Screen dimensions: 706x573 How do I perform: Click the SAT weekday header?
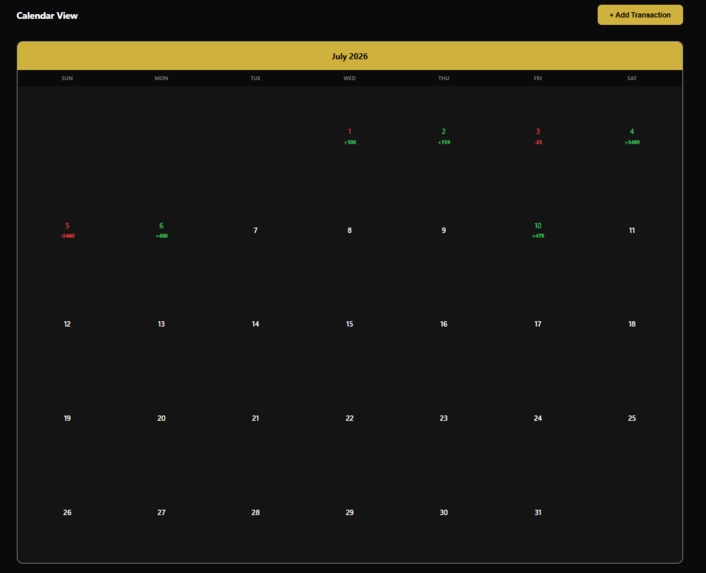(x=632, y=78)
